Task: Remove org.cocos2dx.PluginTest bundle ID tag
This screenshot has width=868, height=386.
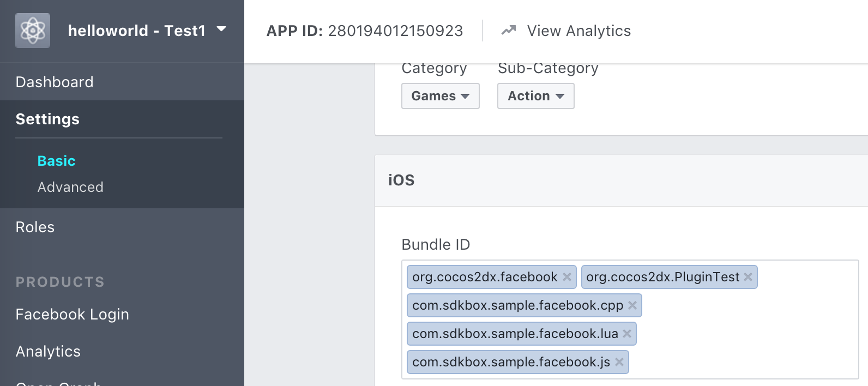Action: click(x=748, y=277)
